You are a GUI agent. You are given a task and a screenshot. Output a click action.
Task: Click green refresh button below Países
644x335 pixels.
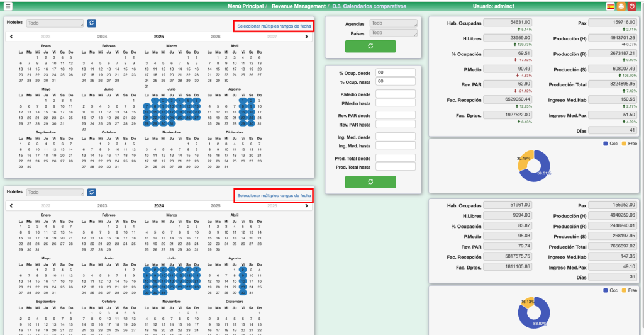coord(370,46)
